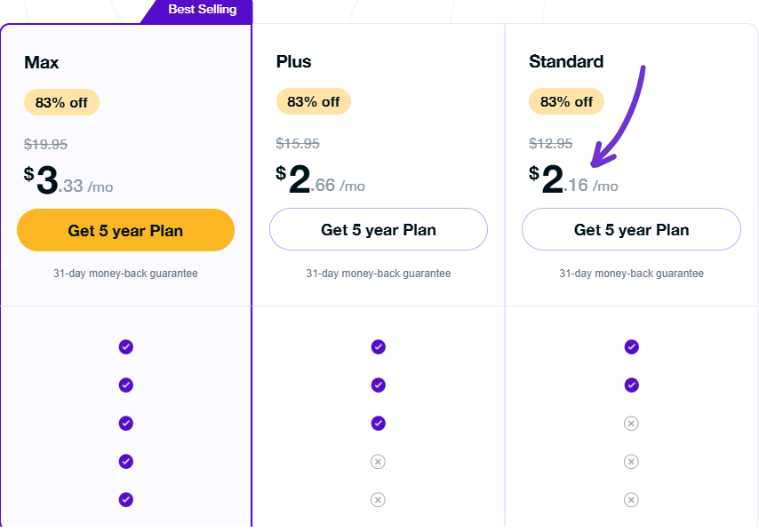This screenshot has width=759, height=532.
Task: Click last checkmark icon in Max column
Action: click(125, 500)
